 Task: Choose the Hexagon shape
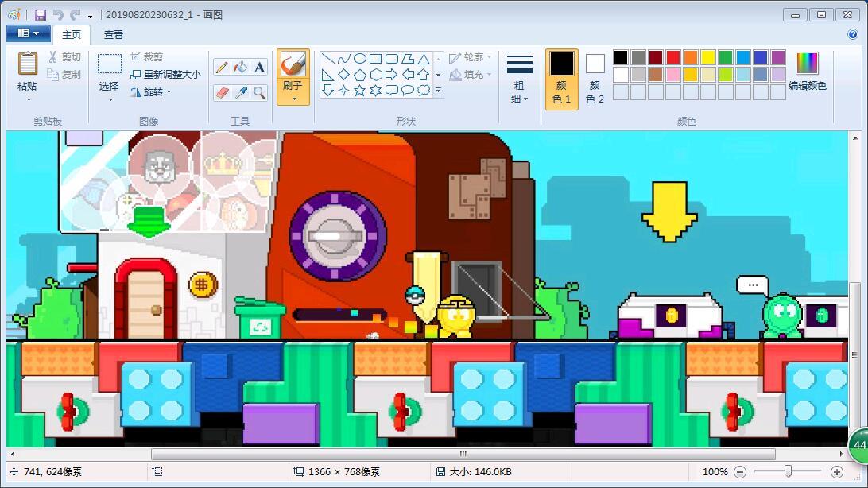(x=376, y=74)
